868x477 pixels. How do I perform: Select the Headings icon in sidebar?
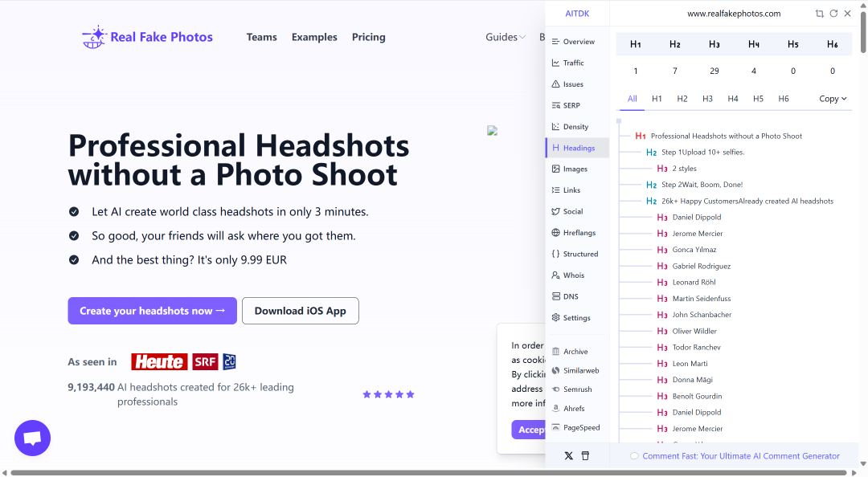(556, 148)
